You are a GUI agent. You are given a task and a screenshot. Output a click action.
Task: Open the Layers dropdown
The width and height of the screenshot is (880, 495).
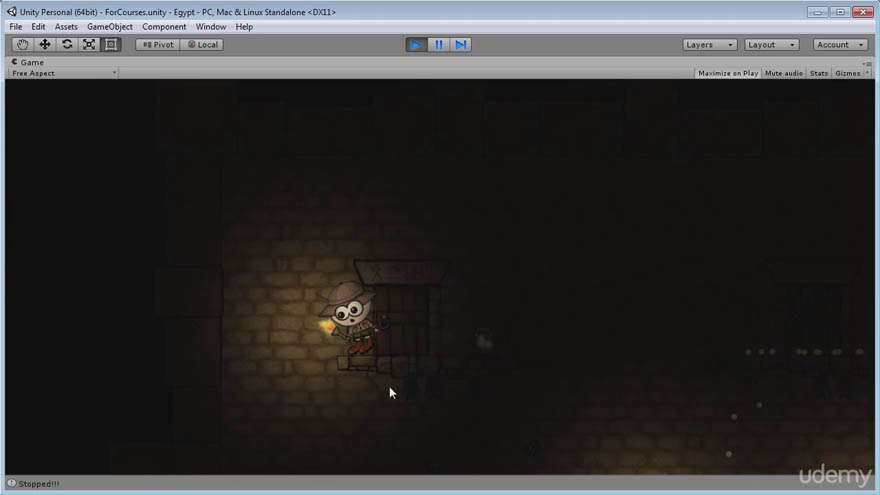709,45
